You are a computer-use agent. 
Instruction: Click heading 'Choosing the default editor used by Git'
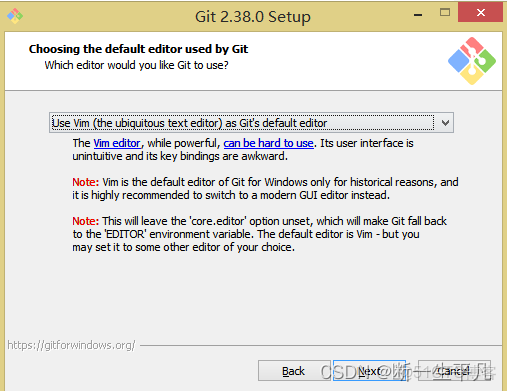138,49
